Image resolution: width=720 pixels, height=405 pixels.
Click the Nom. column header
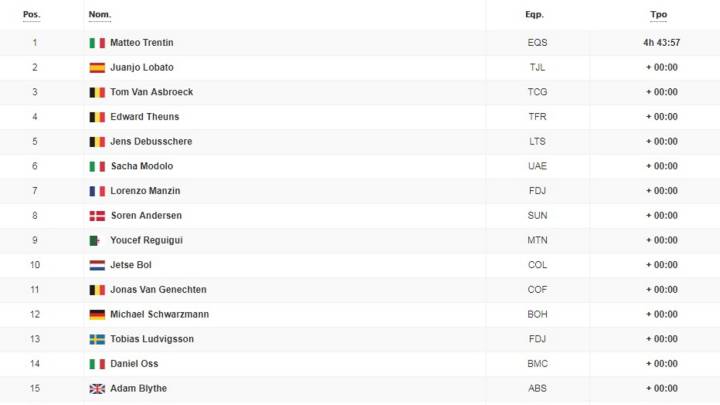100,15
